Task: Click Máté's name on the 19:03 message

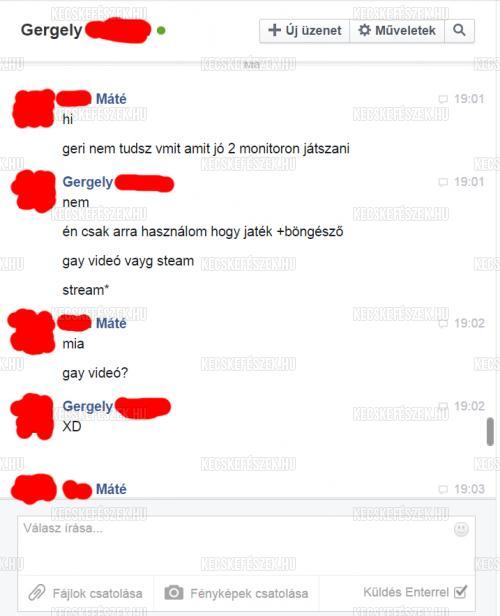Action: (111, 489)
